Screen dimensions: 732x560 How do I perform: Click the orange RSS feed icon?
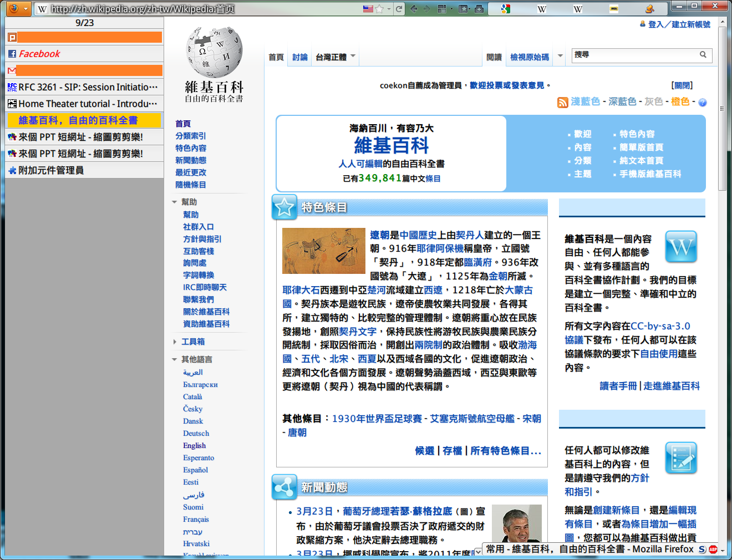[x=562, y=103]
